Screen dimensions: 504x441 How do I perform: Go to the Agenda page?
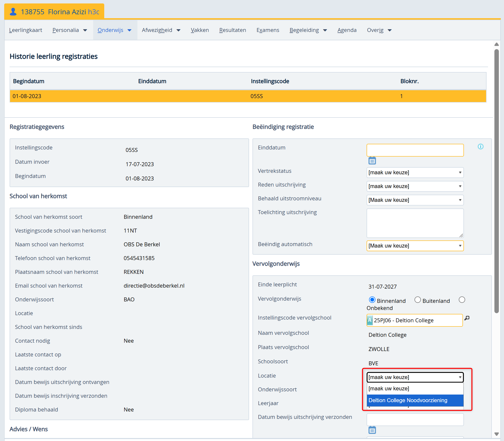346,30
